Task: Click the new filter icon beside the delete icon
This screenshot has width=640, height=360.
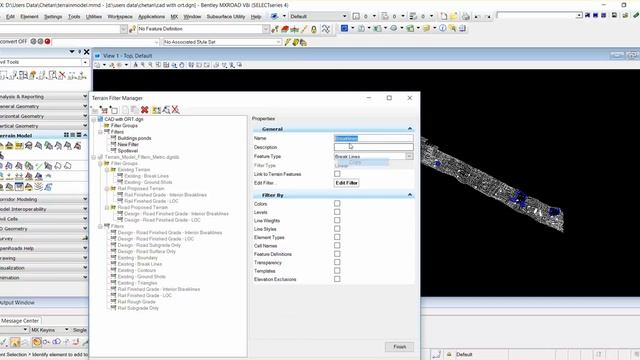Action: point(125,110)
